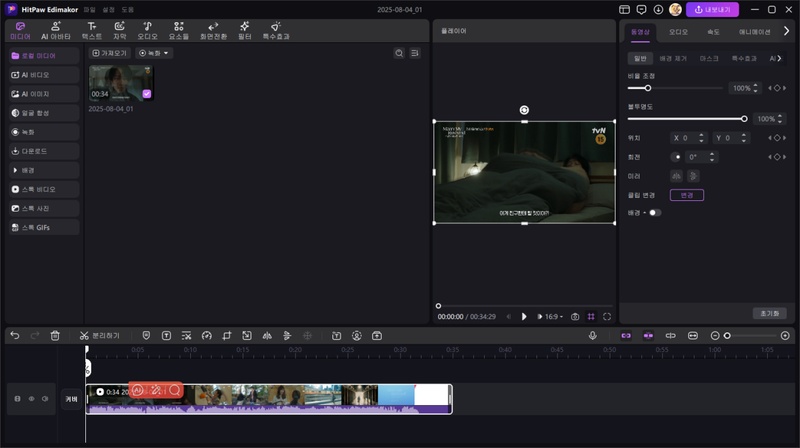Image resolution: width=800 pixels, height=448 pixels.
Task: Select the 배경 제거 sub-tab
Action: (x=673, y=59)
